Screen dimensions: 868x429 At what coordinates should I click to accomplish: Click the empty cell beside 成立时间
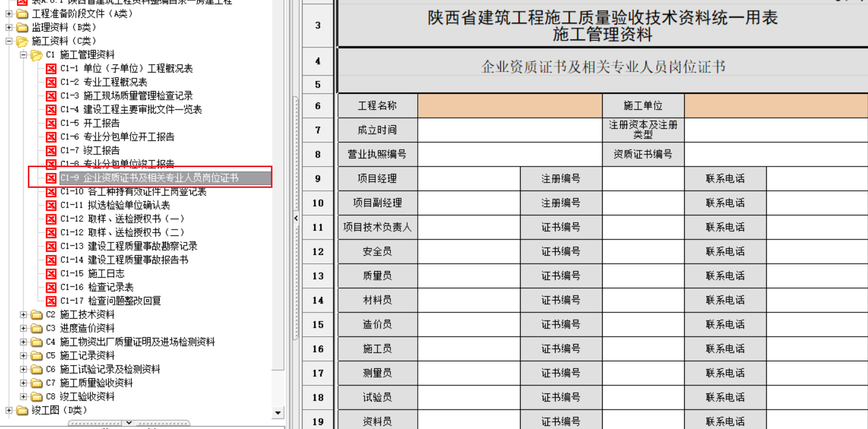tap(509, 130)
